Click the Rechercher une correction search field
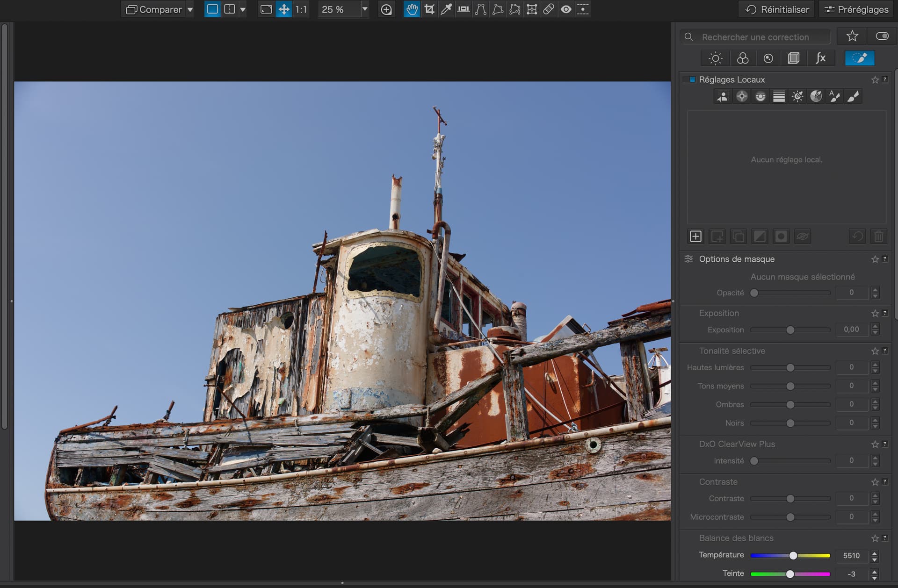Viewport: 898px width, 588px height. 755,37
